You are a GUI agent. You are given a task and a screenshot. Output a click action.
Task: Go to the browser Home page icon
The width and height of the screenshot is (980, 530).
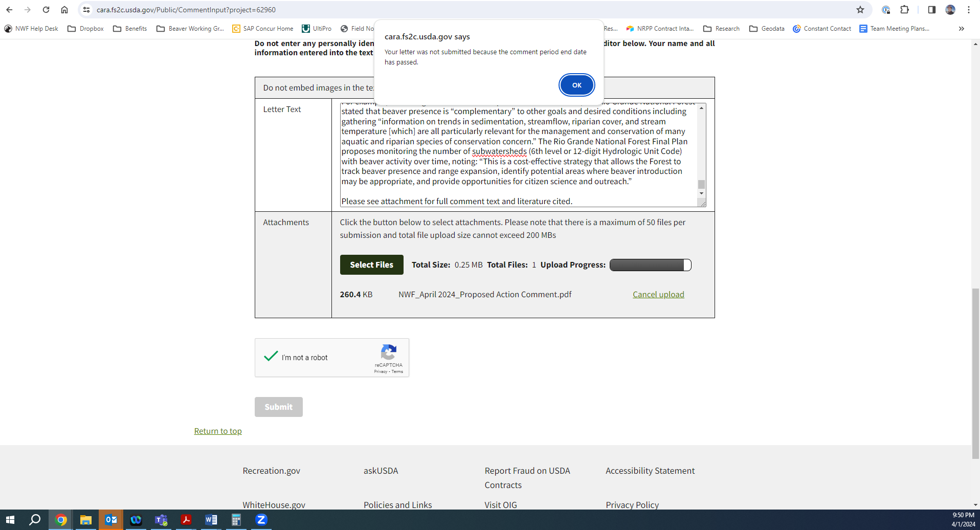64,10
